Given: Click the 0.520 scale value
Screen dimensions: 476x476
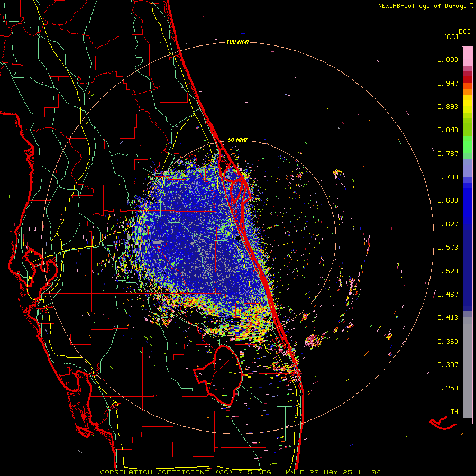Looking at the screenshot, I should [x=448, y=271].
